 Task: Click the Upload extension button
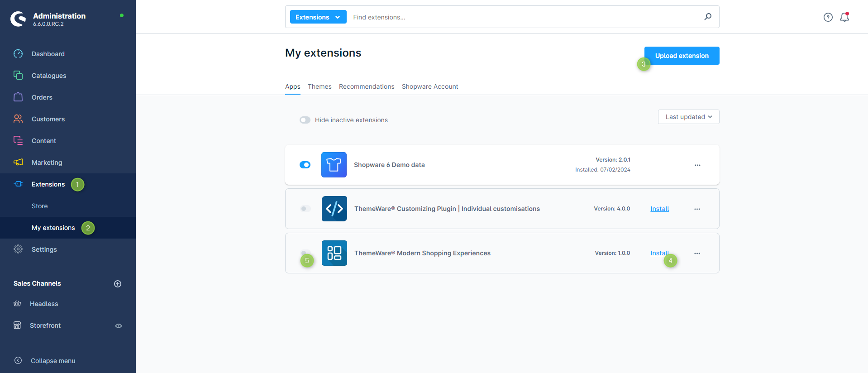pos(682,56)
